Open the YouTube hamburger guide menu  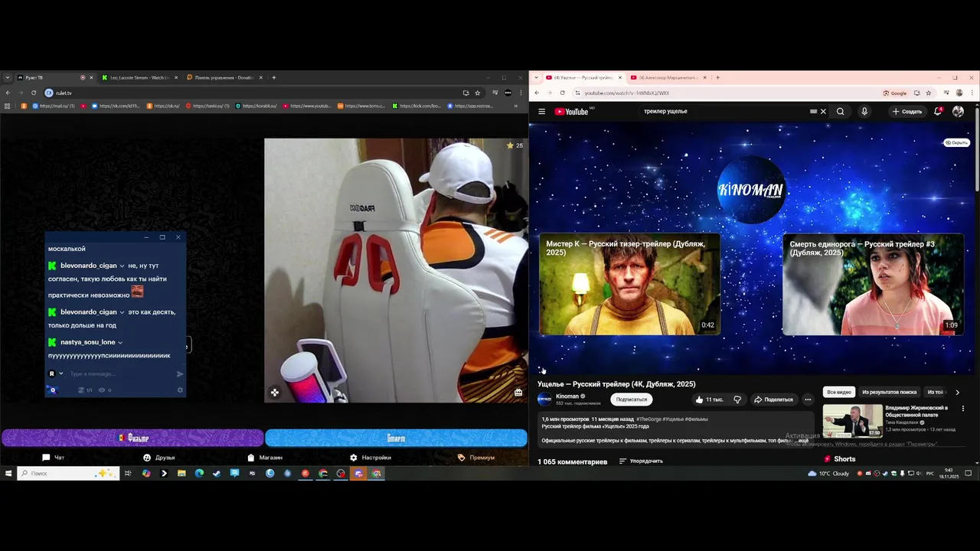[541, 112]
